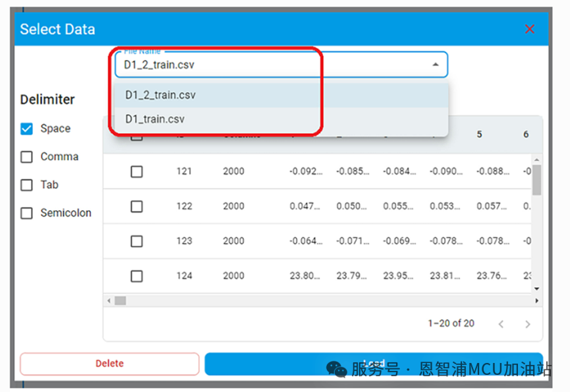Click the horizontal scrollbar right arrow
The width and height of the screenshot is (570, 392).
(x=536, y=301)
